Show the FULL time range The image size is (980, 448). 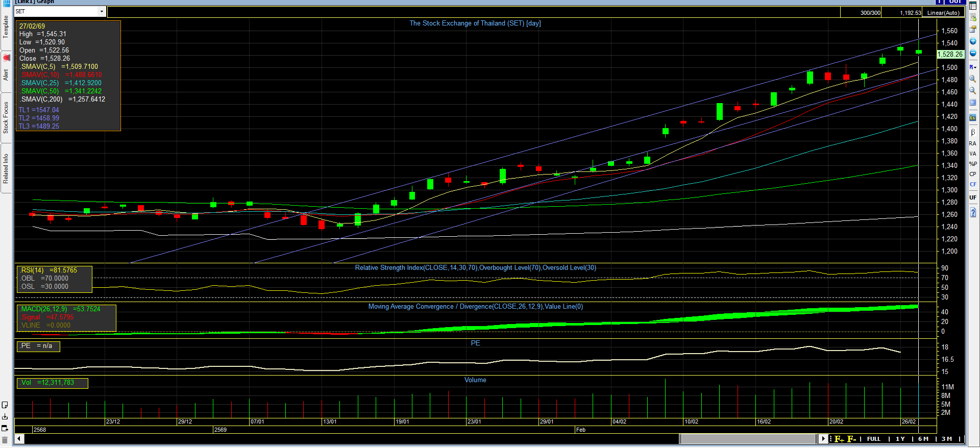pyautogui.click(x=874, y=439)
